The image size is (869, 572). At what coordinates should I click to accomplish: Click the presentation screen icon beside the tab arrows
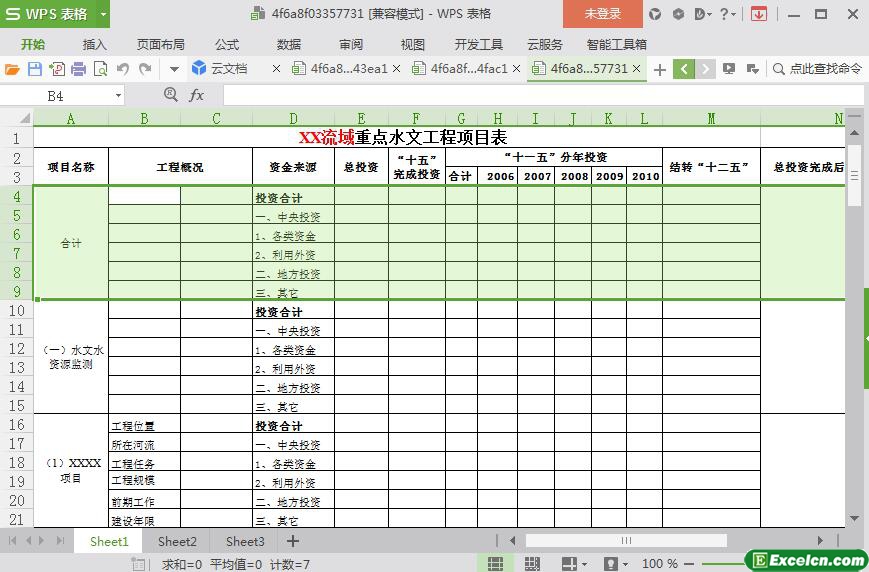tap(729, 69)
